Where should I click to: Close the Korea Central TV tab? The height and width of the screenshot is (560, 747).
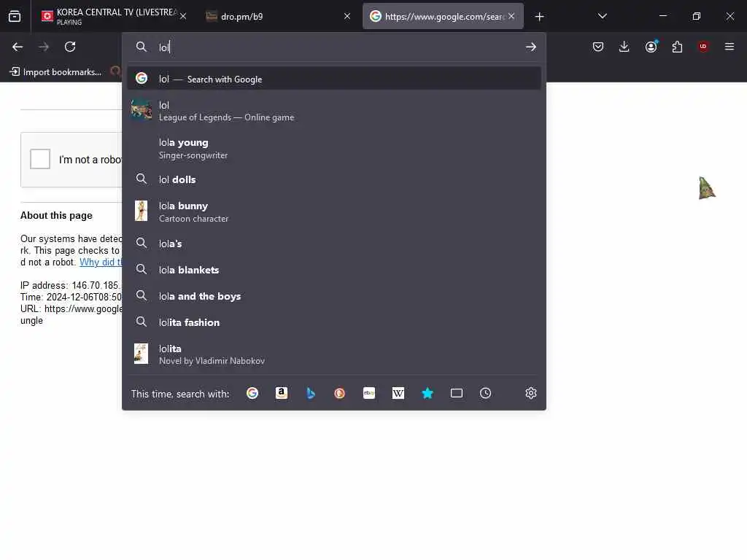[x=183, y=17]
